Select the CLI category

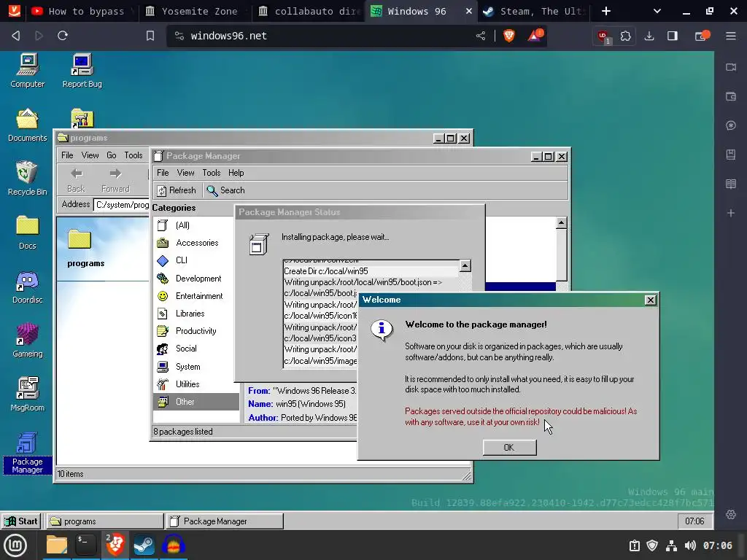coord(196,260)
